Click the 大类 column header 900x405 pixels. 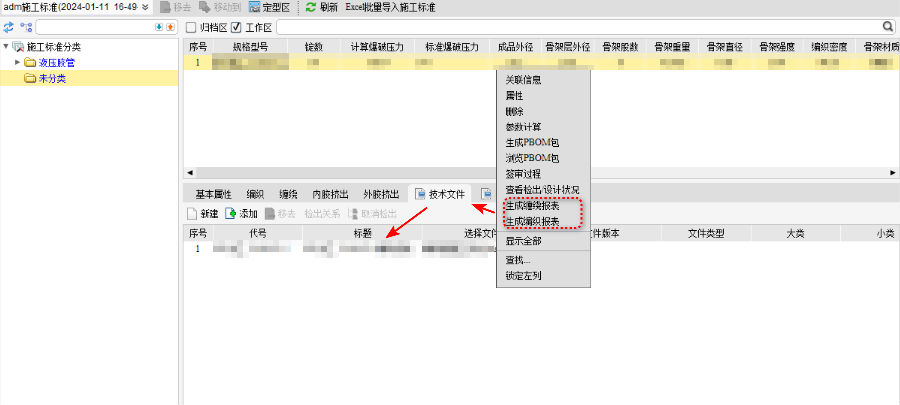pyautogui.click(x=795, y=233)
